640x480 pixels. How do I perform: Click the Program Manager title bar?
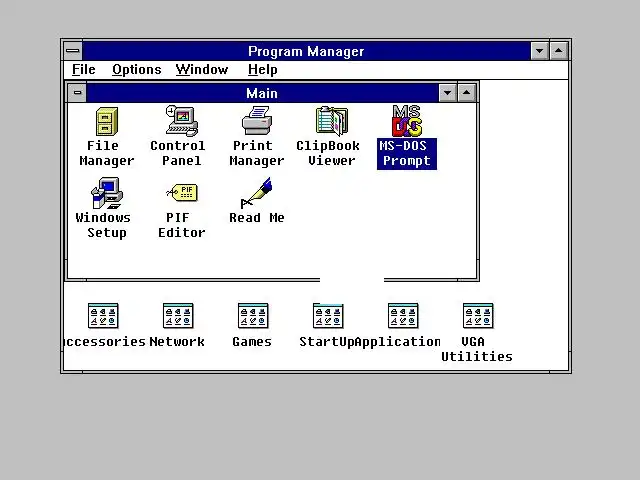tap(306, 51)
